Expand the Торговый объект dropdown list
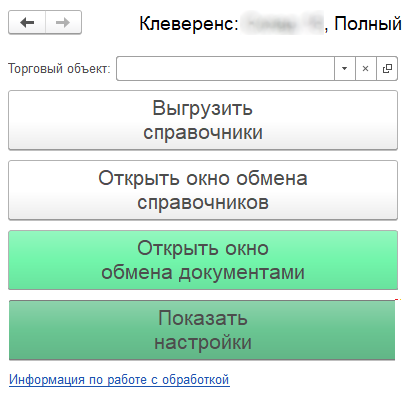This screenshot has height=409, width=403. [x=345, y=69]
